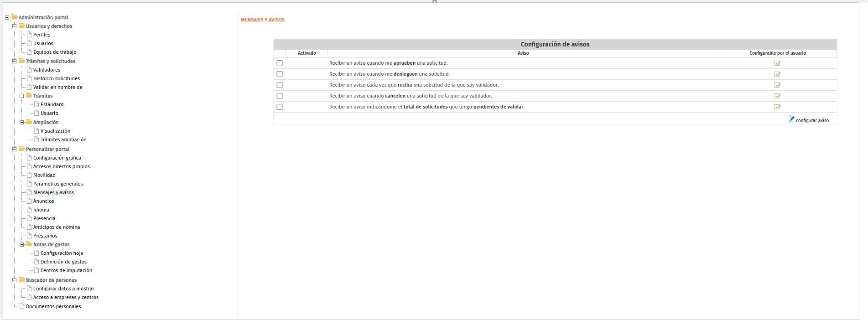This screenshot has height=320, width=868.
Task: Click the 'Aviso' column header
Action: (523, 53)
